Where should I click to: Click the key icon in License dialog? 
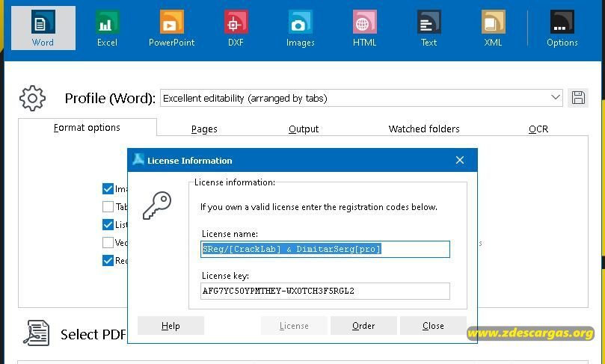(x=157, y=206)
